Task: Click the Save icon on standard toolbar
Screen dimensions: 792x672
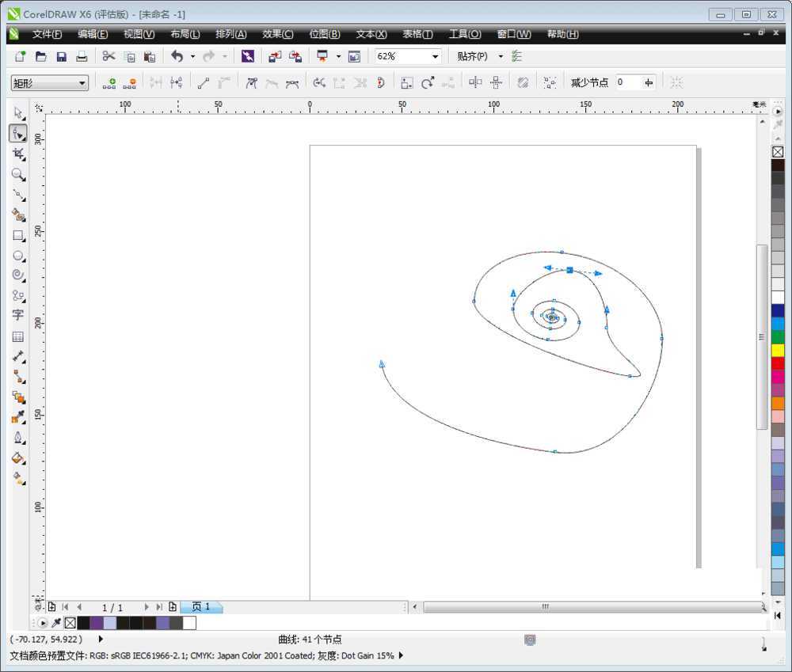Action: point(61,55)
